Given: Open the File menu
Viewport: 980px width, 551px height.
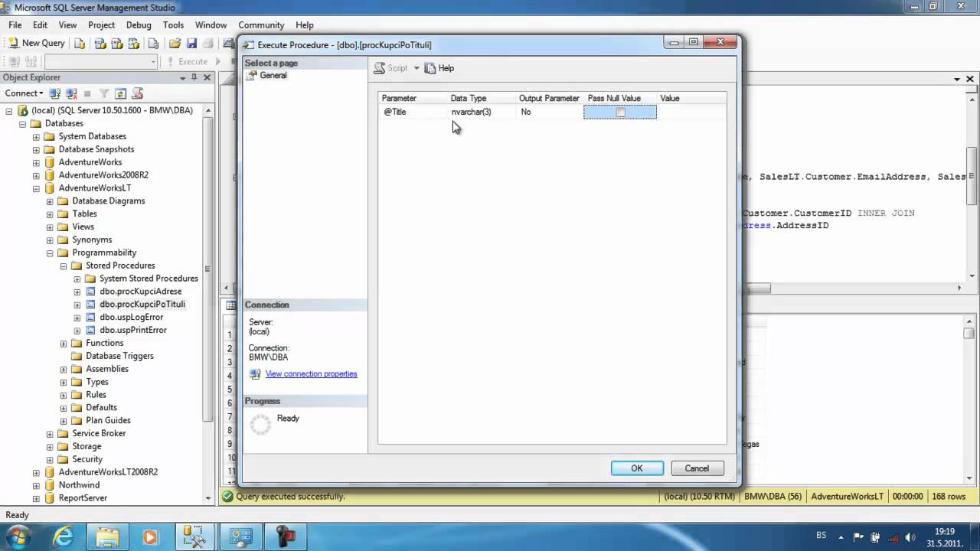Looking at the screenshot, I should pos(15,25).
